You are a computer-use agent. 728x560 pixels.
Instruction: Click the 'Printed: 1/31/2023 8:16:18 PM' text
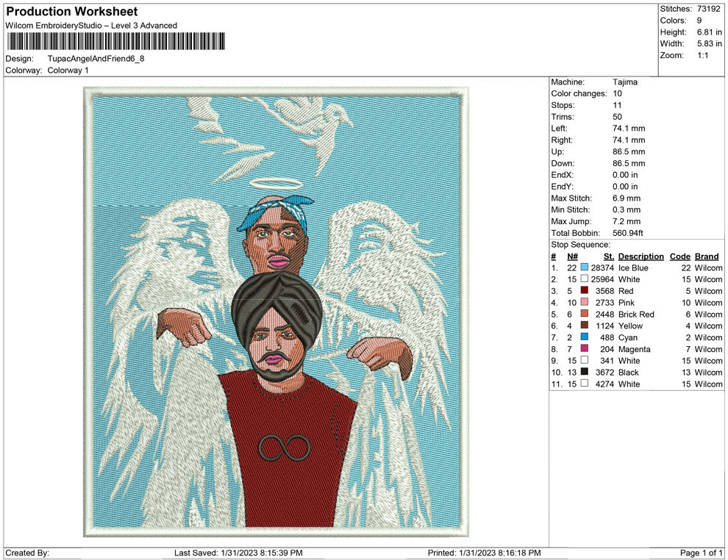(485, 553)
